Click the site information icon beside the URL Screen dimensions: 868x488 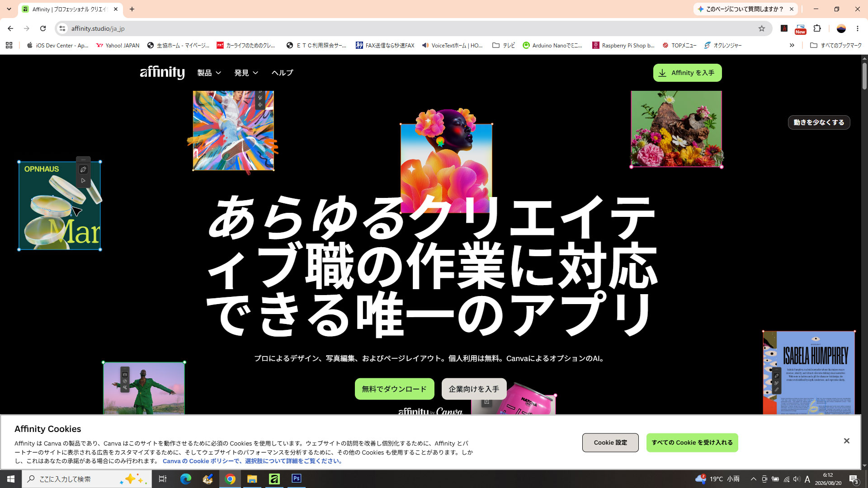pos(62,28)
